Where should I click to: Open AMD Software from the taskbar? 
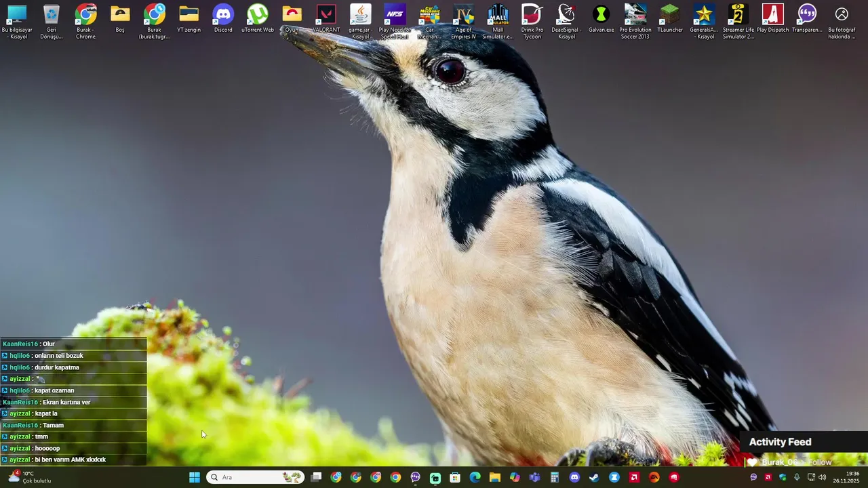(634, 477)
